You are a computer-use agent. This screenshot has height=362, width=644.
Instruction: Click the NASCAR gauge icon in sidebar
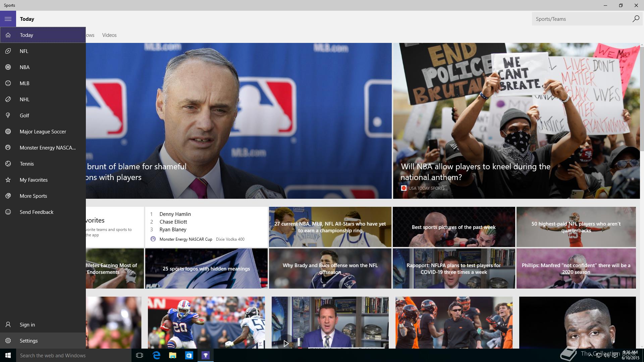coord(8,147)
